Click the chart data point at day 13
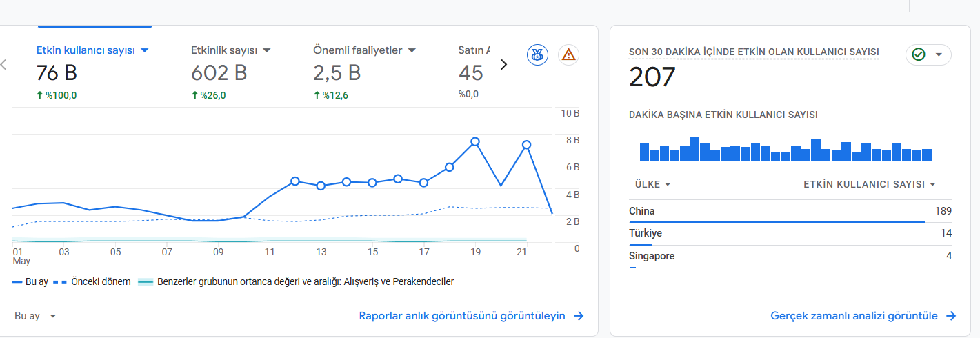Image resolution: width=980 pixels, height=338 pixels. point(321,186)
